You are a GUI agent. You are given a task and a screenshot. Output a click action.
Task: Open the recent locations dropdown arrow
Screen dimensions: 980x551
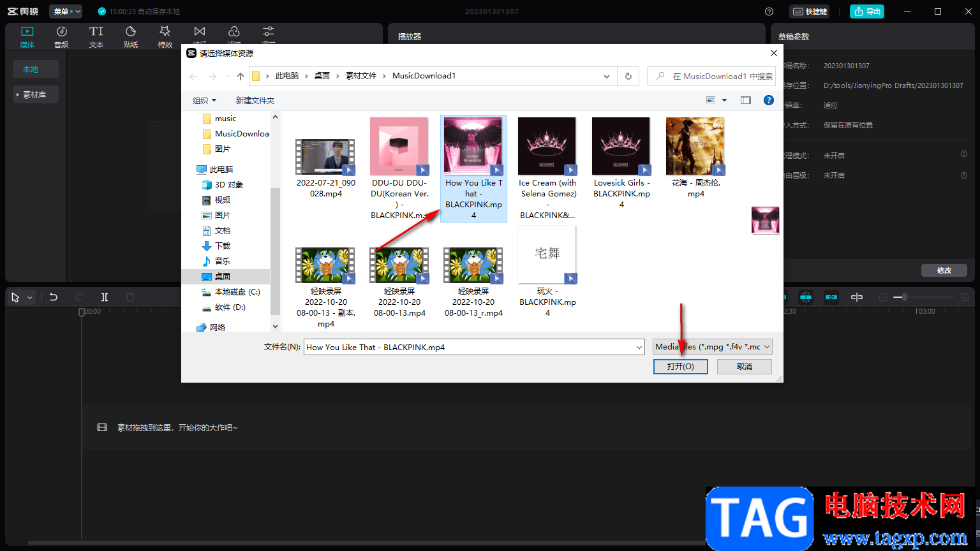click(x=227, y=77)
